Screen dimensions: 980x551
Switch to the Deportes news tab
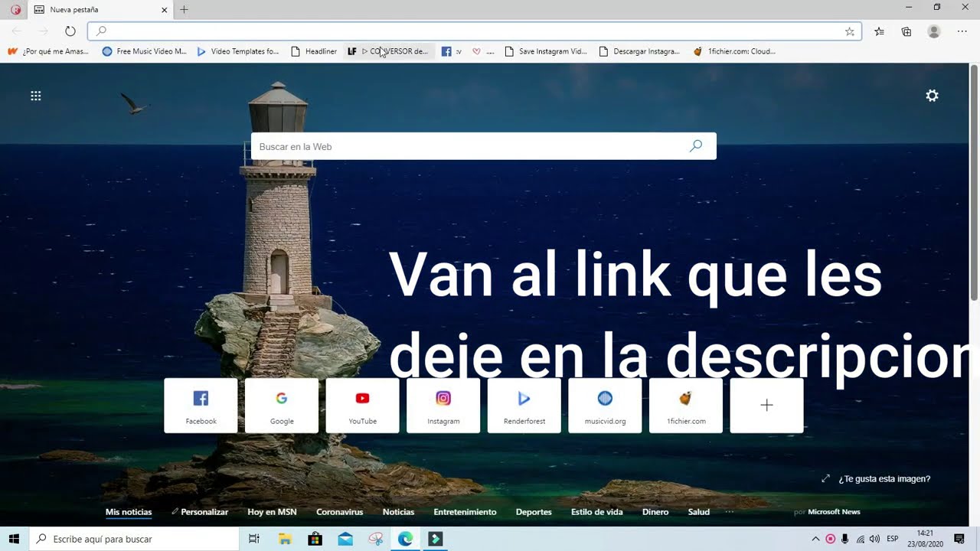coord(534,512)
